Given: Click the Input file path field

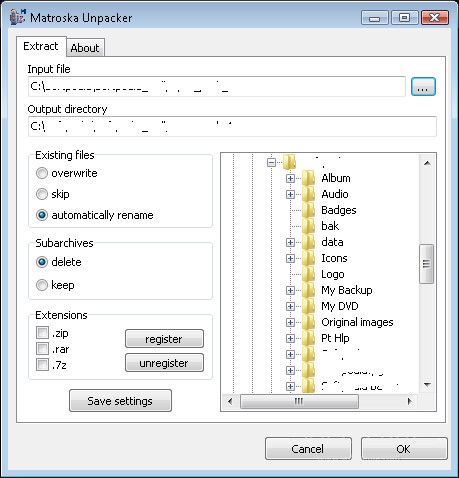Looking at the screenshot, I should coord(217,87).
